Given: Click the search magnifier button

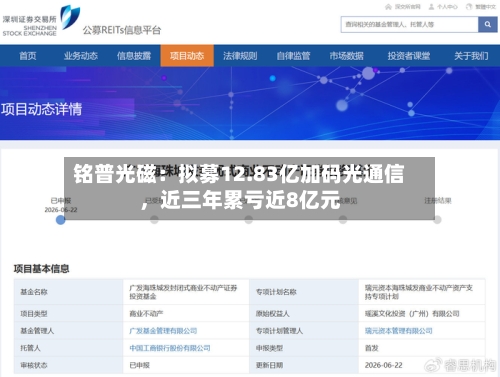Looking at the screenshot, I should 487,24.
